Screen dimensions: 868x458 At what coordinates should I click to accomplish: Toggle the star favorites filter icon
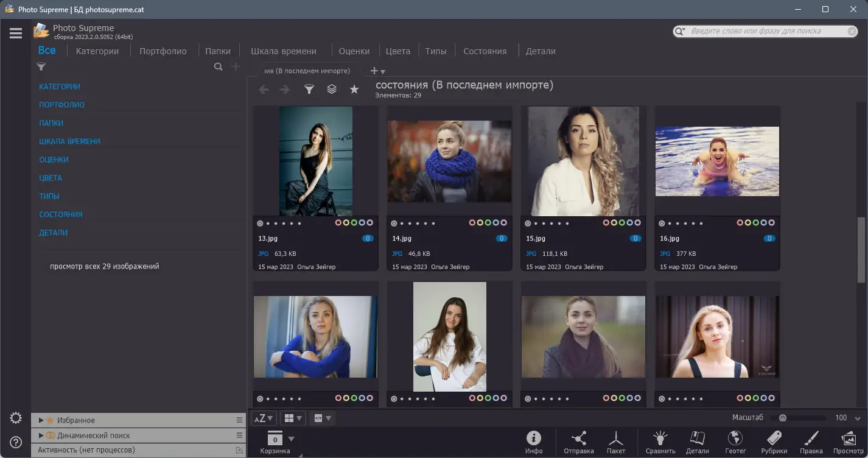click(x=354, y=89)
